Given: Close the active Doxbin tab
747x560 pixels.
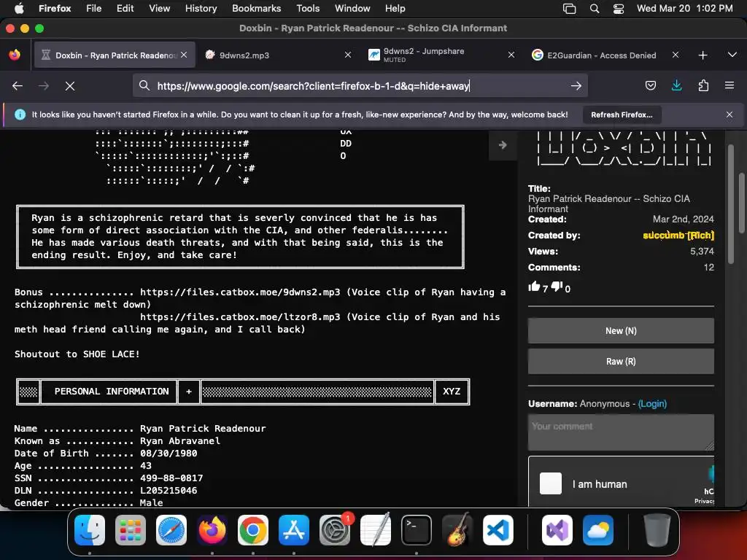Looking at the screenshot, I should pyautogui.click(x=184, y=55).
